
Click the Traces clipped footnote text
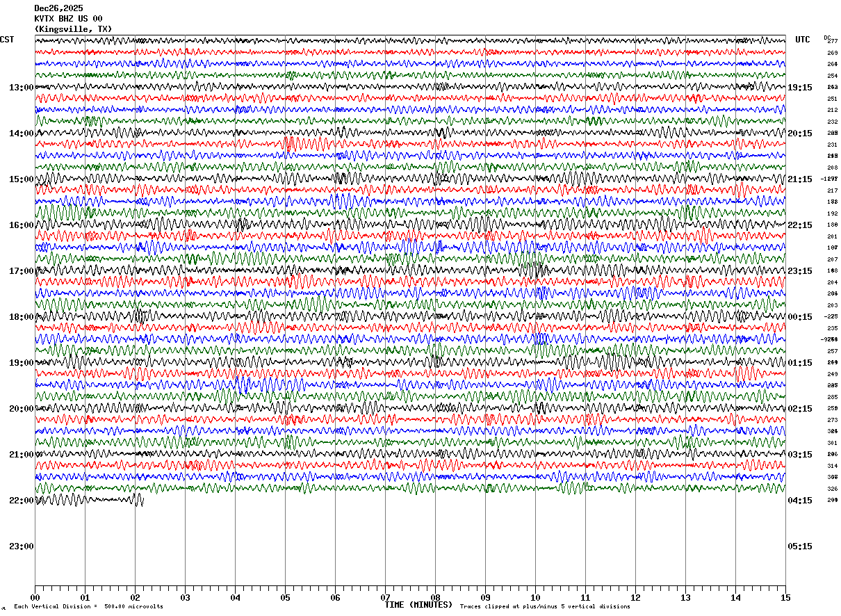(545, 607)
